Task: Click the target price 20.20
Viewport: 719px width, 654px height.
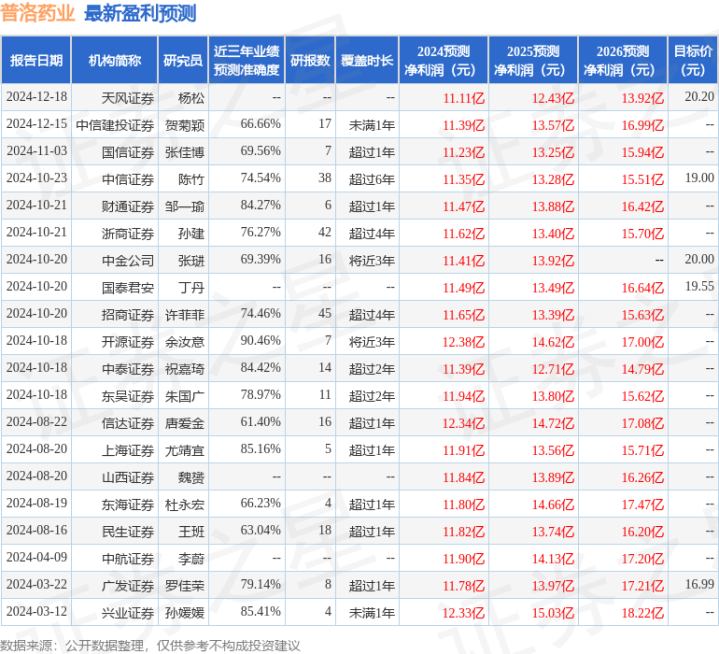Action: 699,97
